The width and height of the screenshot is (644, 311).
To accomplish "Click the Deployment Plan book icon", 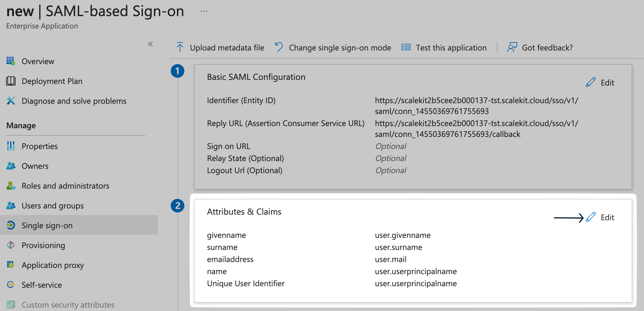I will click(11, 81).
